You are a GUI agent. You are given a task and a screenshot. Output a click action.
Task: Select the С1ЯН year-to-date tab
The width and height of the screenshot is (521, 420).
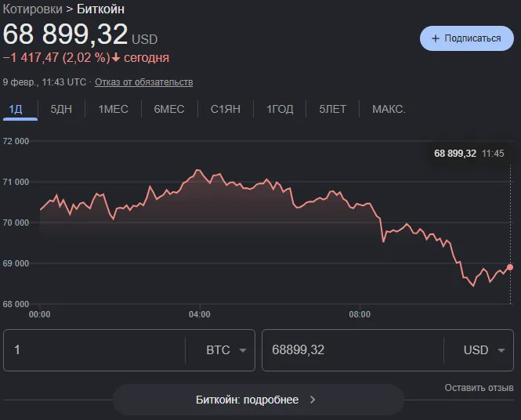[x=226, y=109]
